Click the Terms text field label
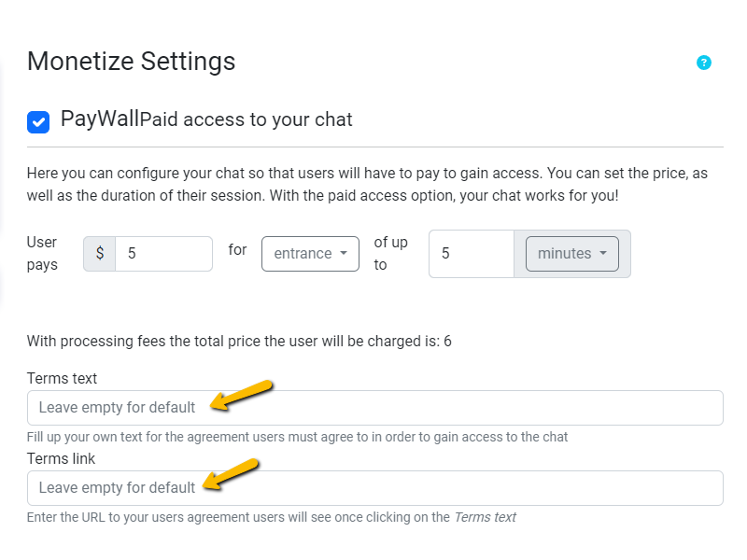 click(62, 378)
